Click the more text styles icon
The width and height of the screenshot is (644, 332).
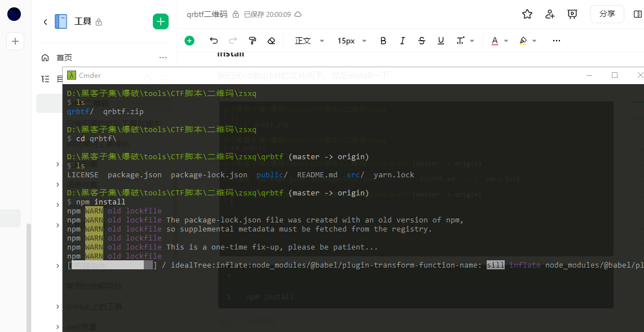pos(460,40)
